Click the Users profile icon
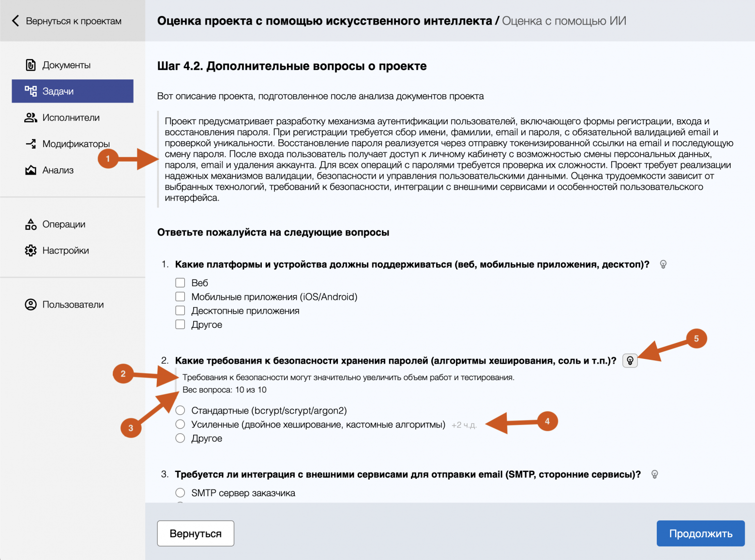The image size is (755, 560). click(30, 305)
